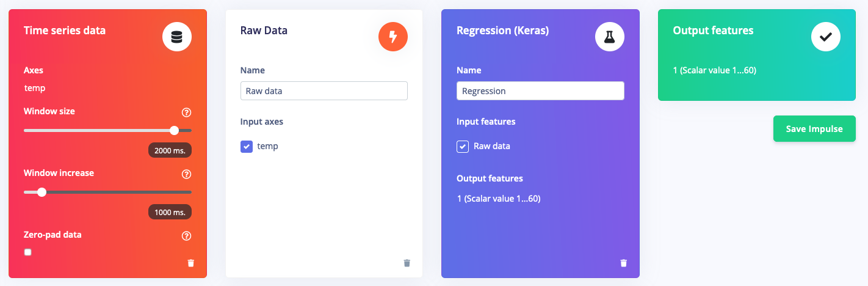Enable the Zero-pad data checkbox
The image size is (868, 286).
point(27,252)
